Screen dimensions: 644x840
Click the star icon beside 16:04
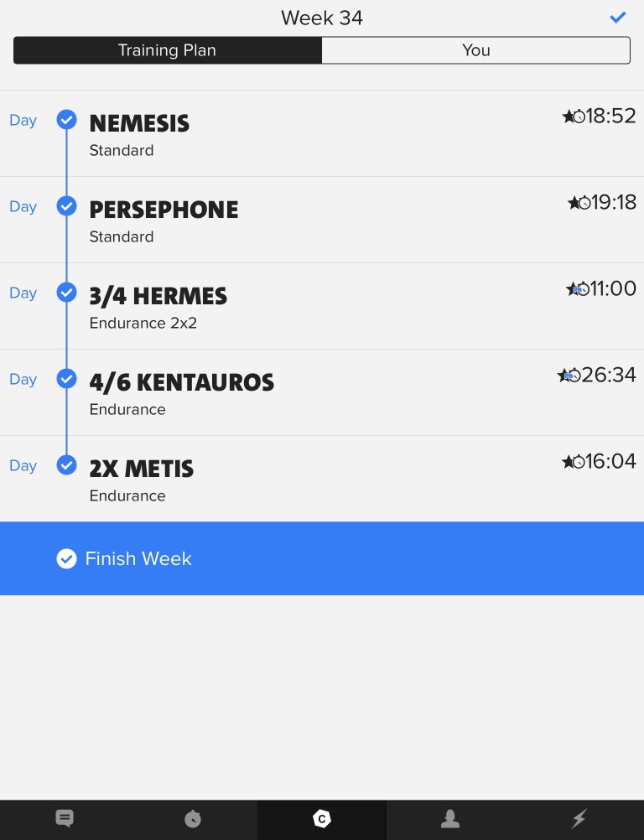point(569,461)
